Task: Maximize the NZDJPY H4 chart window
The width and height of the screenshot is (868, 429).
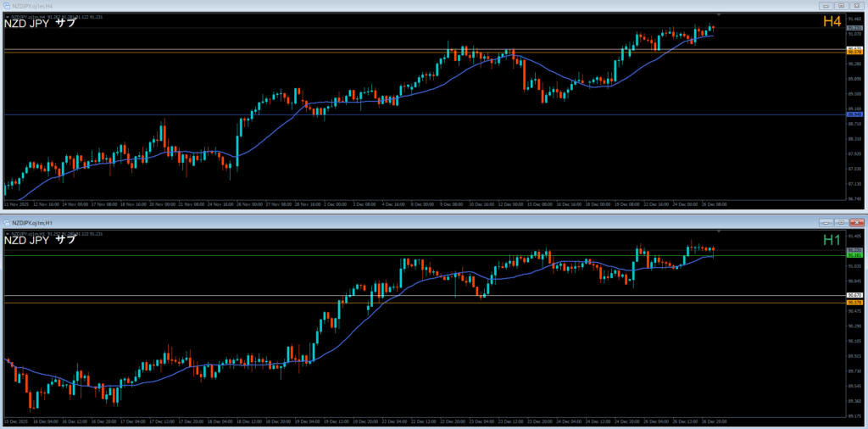Action: click(841, 6)
